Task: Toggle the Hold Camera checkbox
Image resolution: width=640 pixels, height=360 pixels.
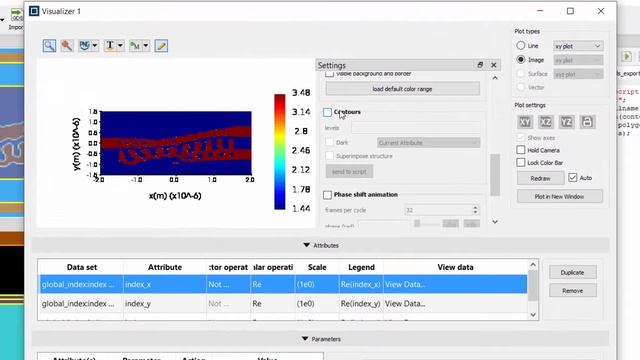Action: click(x=521, y=150)
